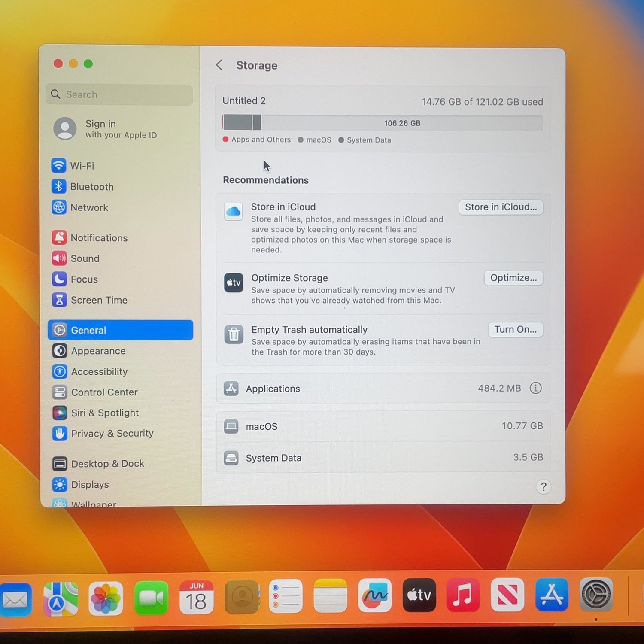Open FaceTime in the Dock
Screen dimensions: 644x644
click(x=151, y=598)
